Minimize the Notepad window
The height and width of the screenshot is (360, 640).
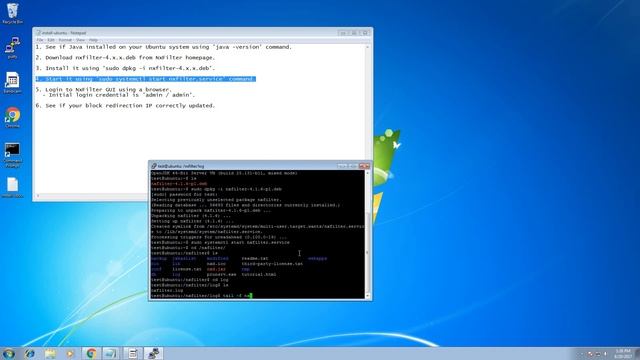pyautogui.click(x=343, y=33)
